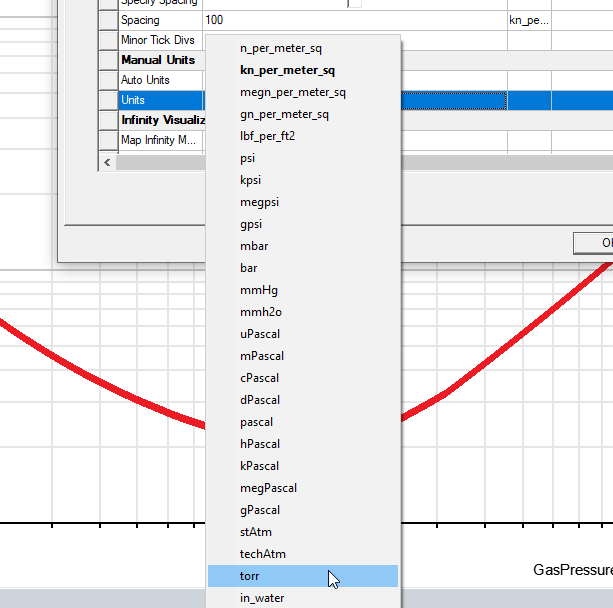Click the Map Infinity M... row
The height and width of the screenshot is (608, 613).
click(160, 140)
